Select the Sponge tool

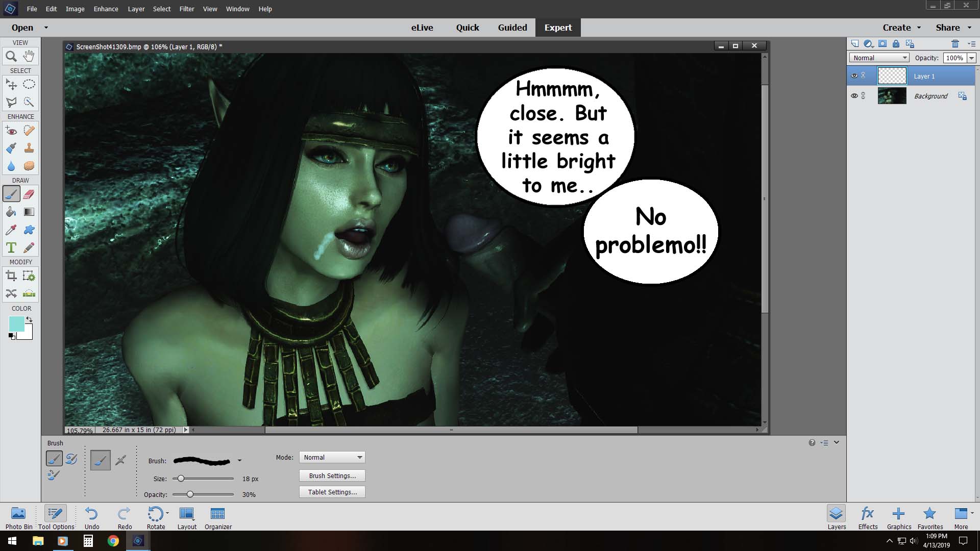[x=29, y=166]
